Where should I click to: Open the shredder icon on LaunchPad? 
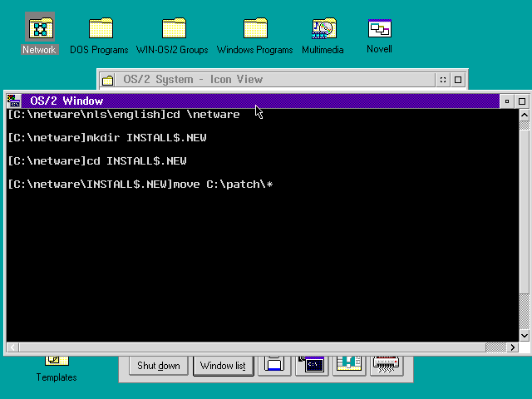click(x=387, y=365)
